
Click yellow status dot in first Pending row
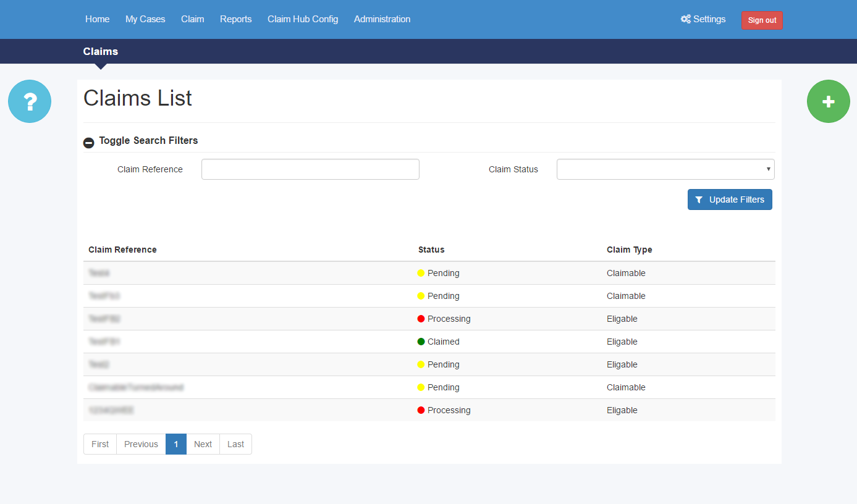click(421, 273)
